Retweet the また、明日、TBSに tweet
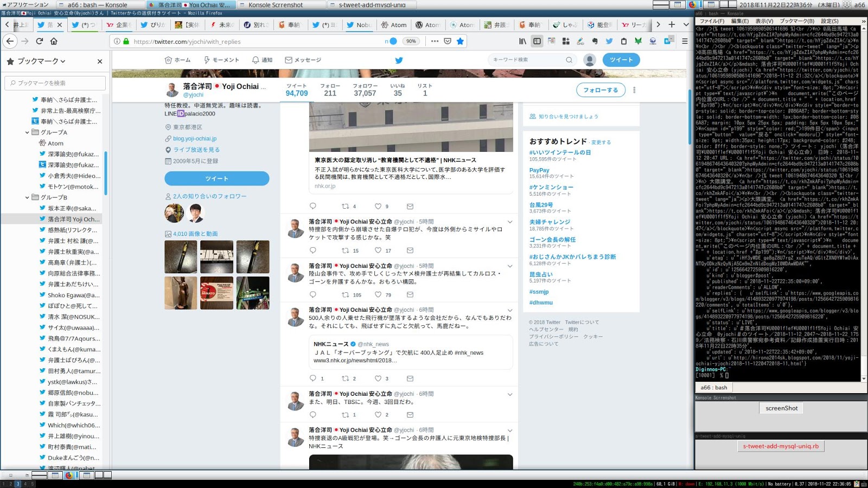 coord(345,415)
